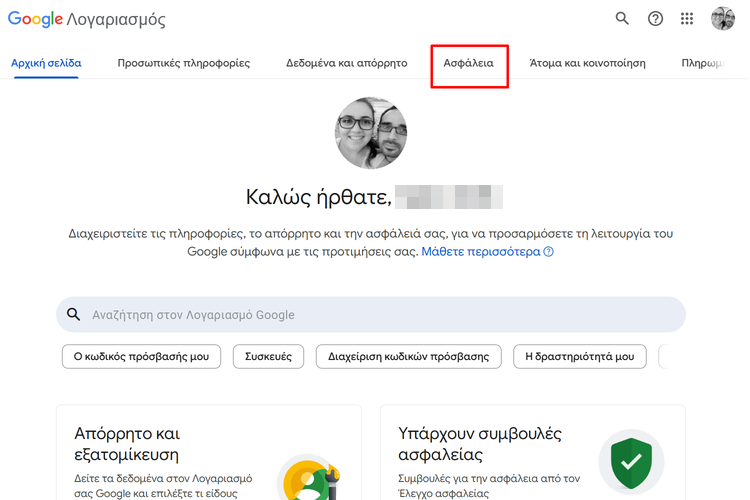The width and height of the screenshot is (750, 500).
Task: Open the Ασφάλεια tab
Action: click(468, 63)
